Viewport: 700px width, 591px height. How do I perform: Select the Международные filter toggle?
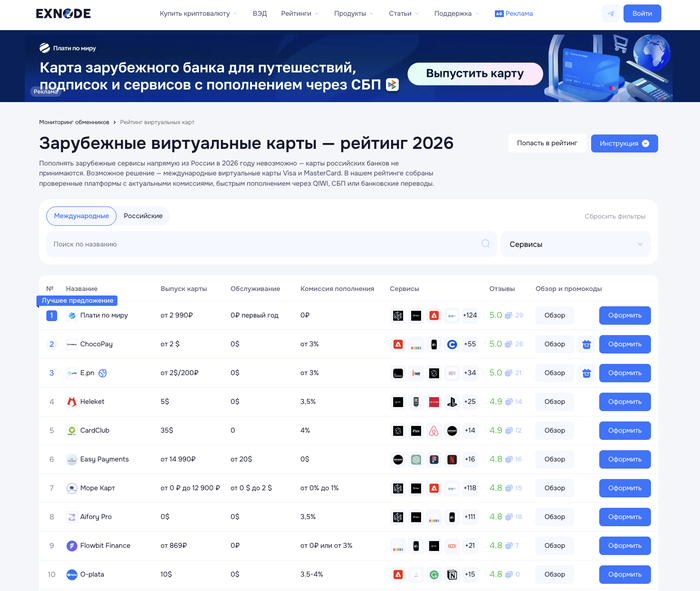(x=81, y=216)
